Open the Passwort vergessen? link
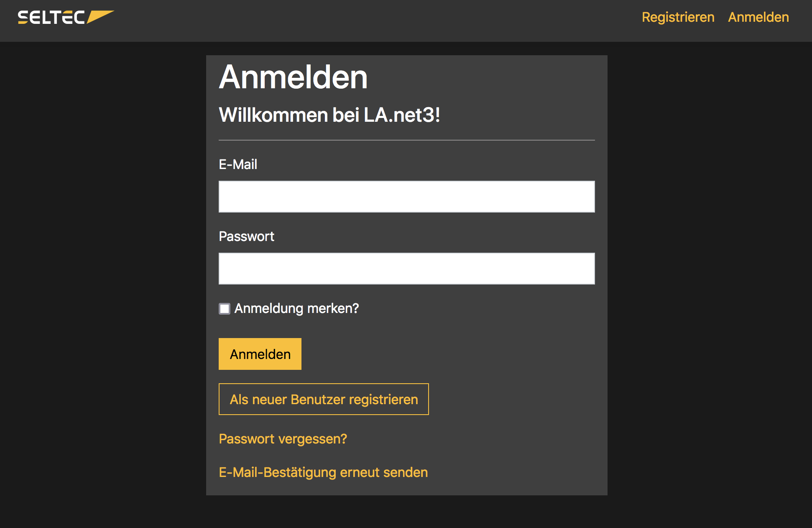812x528 pixels. pos(283,439)
